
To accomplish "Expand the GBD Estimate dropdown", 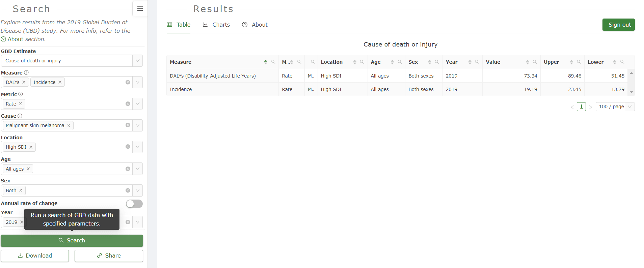I will pos(137,61).
